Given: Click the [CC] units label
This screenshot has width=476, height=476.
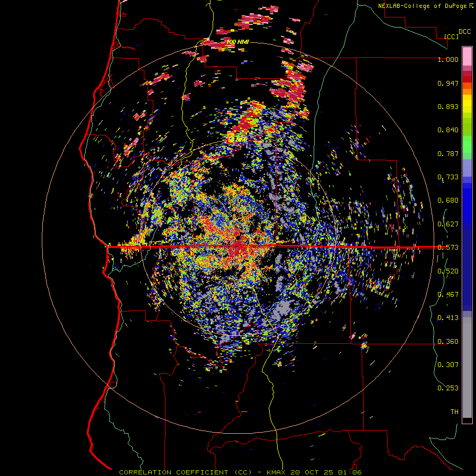Looking at the screenshot, I should point(452,36).
